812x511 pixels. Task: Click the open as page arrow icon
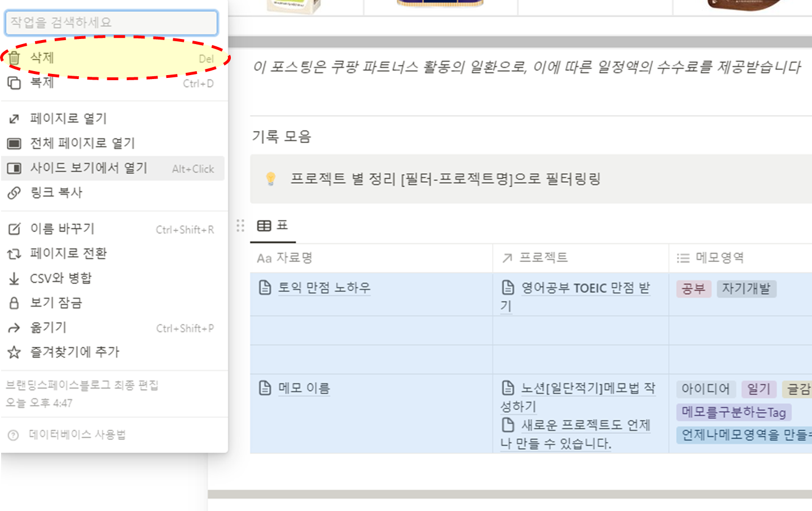(14, 119)
